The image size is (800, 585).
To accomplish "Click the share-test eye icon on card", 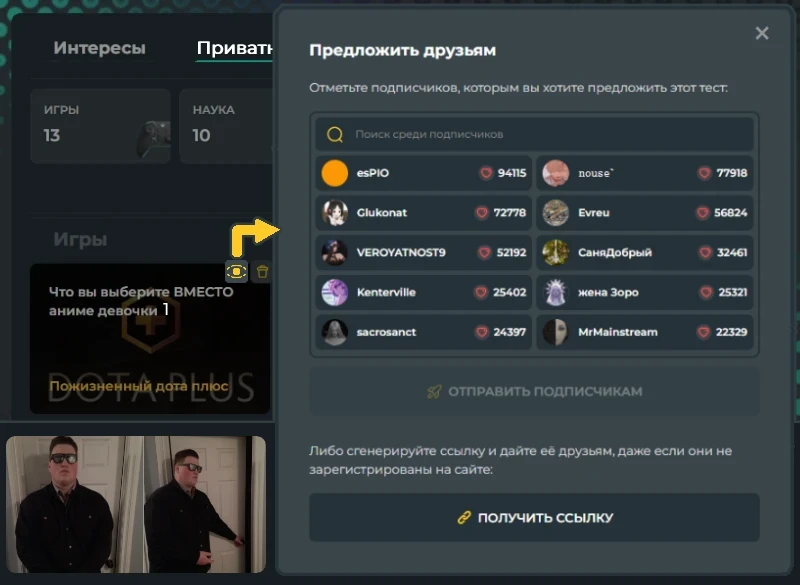I will pos(237,272).
